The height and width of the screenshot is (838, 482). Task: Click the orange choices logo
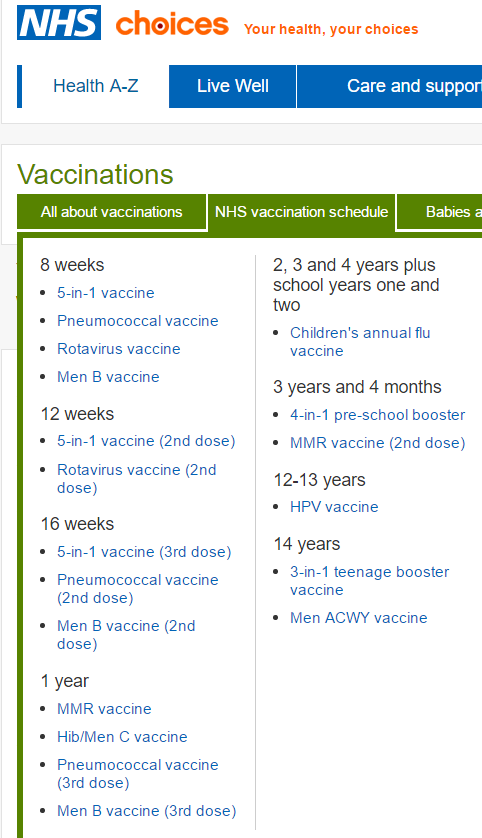pyautogui.click(x=172, y=24)
